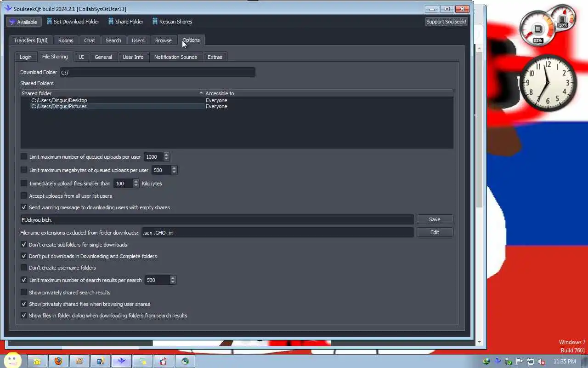Go to the Browse tab

tap(163, 40)
